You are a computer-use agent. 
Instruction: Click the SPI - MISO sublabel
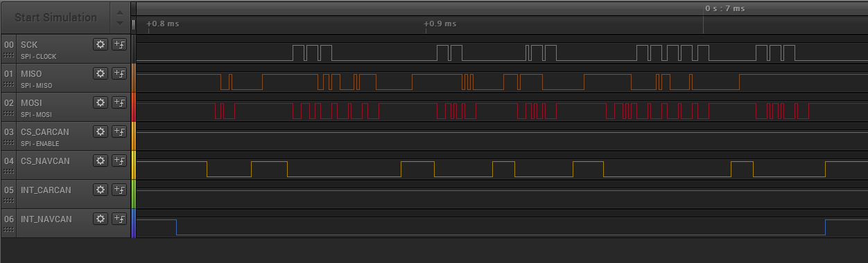click(x=37, y=86)
